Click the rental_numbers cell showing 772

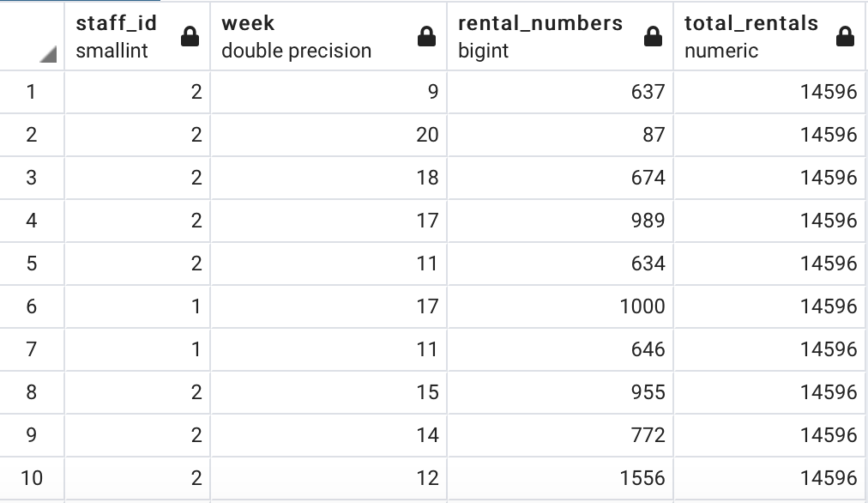coord(560,435)
